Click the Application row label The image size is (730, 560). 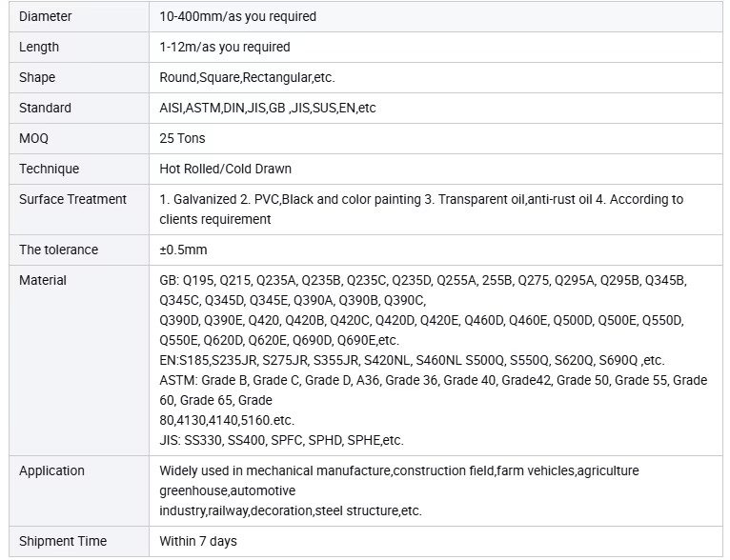point(51,470)
